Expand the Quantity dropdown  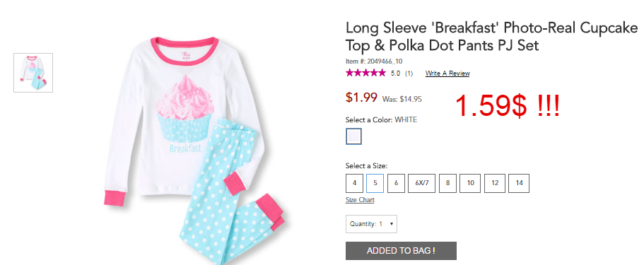click(x=371, y=224)
